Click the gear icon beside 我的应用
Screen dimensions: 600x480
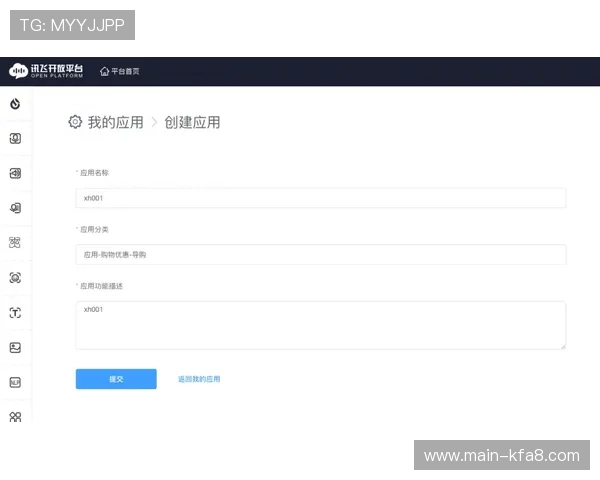pyautogui.click(x=75, y=122)
